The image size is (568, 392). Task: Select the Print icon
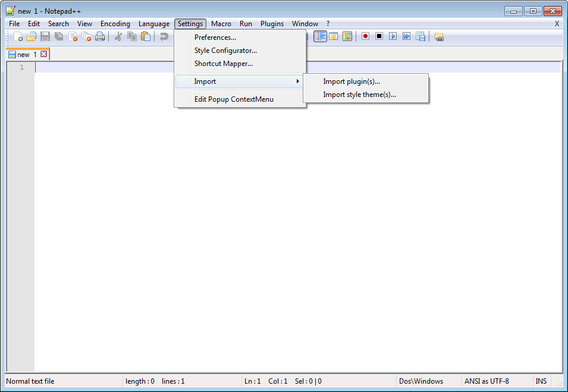[x=100, y=36]
